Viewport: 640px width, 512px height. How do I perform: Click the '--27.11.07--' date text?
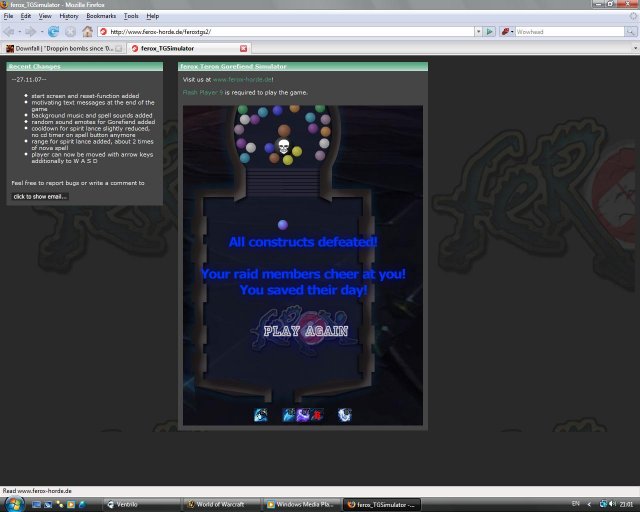point(29,80)
